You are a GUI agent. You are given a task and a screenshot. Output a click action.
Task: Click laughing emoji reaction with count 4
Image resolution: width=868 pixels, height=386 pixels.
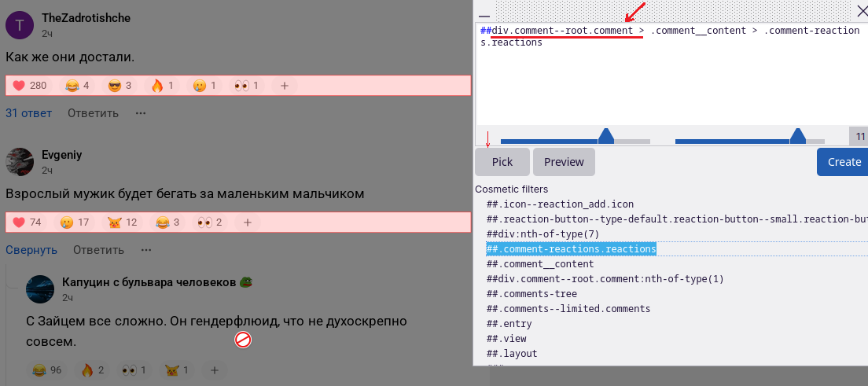point(78,86)
